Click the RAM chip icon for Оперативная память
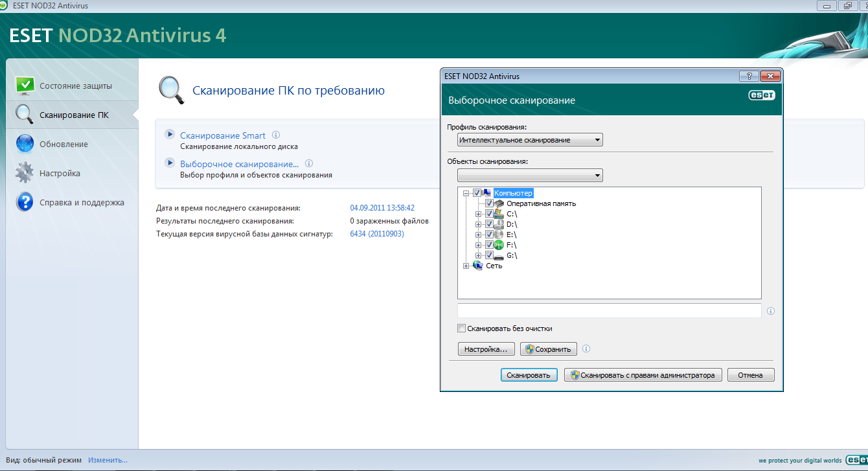 [x=500, y=203]
